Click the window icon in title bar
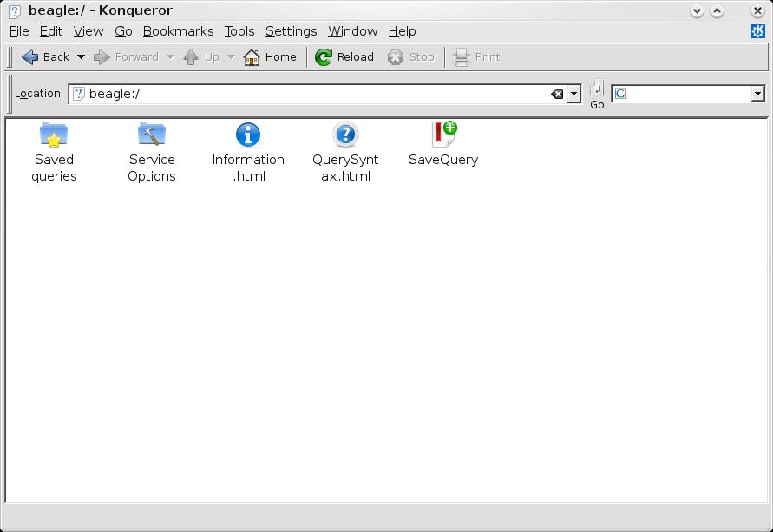This screenshot has height=532, width=773. pos(14,10)
